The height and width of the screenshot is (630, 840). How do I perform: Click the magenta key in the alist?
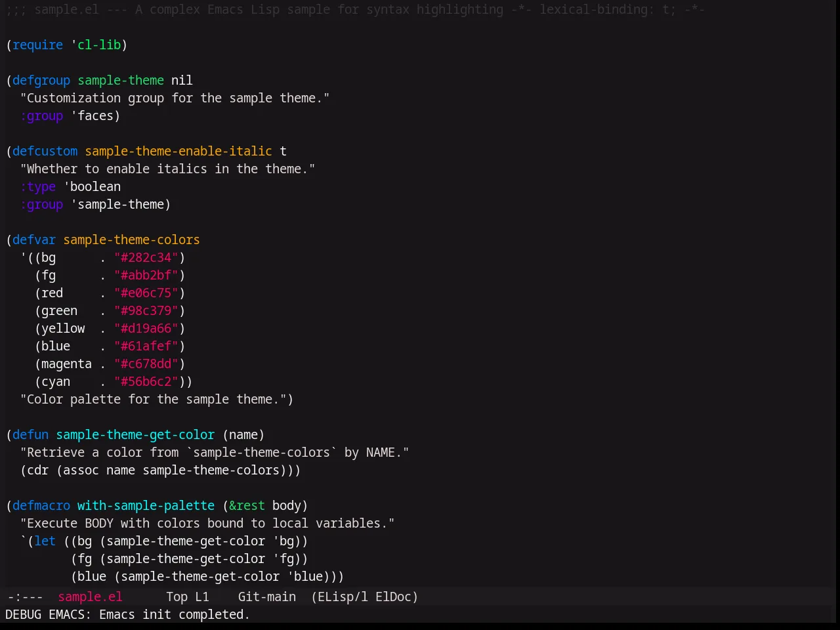click(x=67, y=364)
